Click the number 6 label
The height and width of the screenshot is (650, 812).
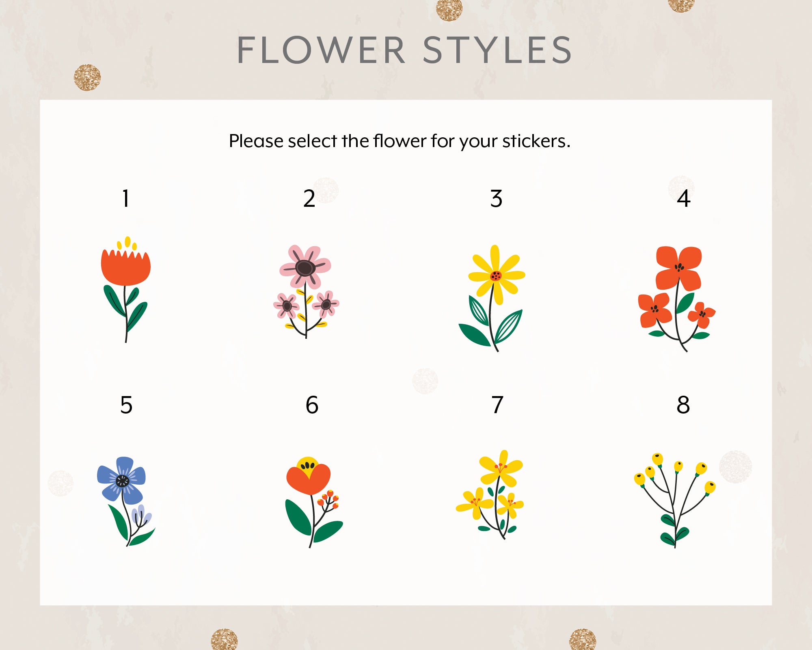312,405
